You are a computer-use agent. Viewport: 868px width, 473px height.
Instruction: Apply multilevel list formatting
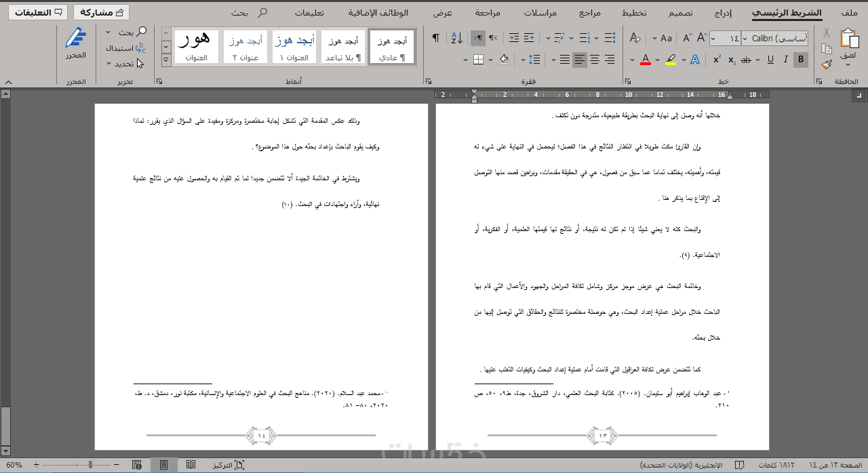tap(560, 38)
